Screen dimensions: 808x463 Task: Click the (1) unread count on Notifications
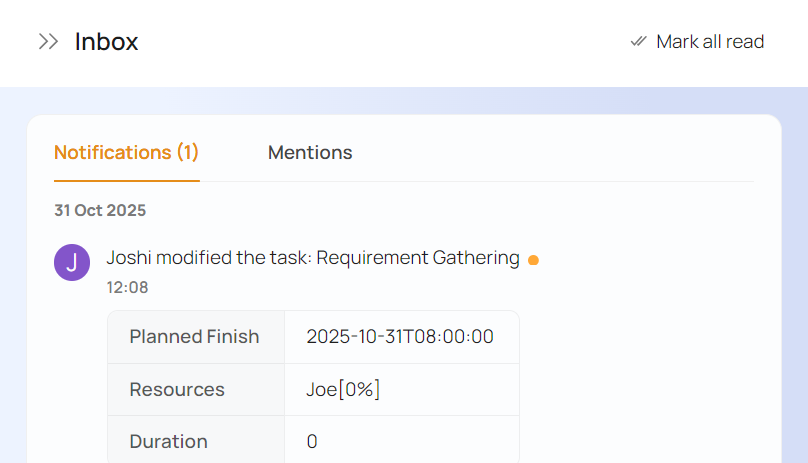(188, 153)
